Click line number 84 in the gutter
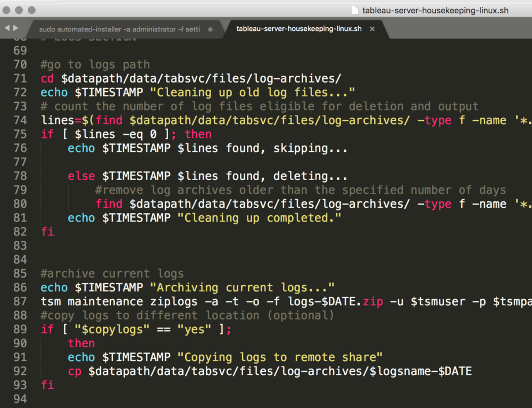 20,259
